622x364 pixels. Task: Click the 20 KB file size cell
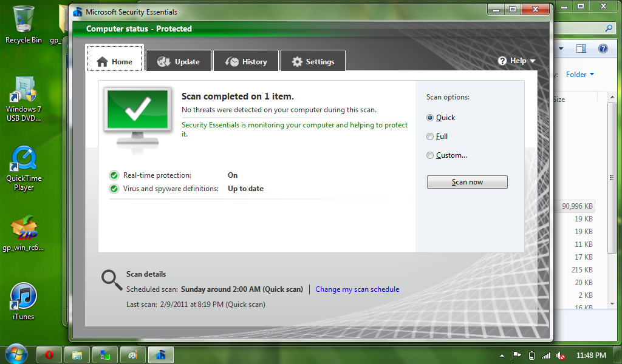pyautogui.click(x=584, y=283)
